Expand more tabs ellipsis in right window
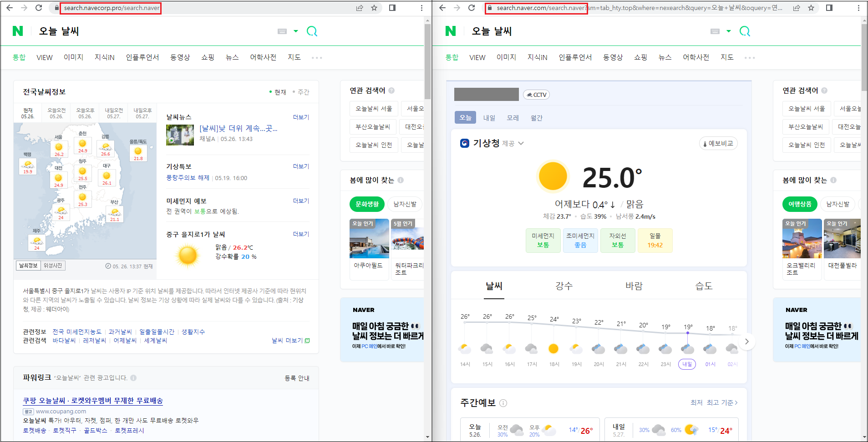The height and width of the screenshot is (442, 868). (x=750, y=58)
